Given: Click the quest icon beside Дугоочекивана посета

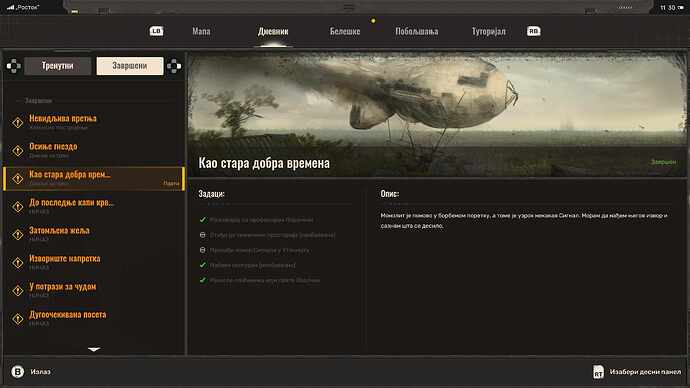Looking at the screenshot, I should 18,318.
